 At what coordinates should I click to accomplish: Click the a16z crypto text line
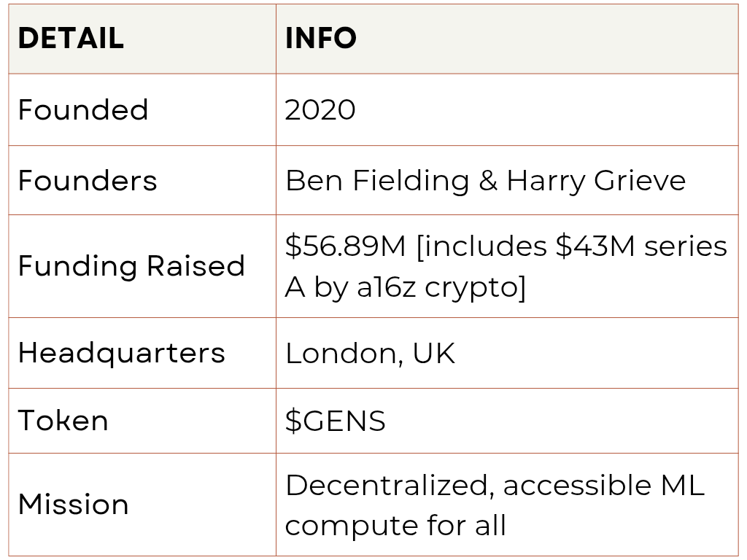[x=406, y=287]
